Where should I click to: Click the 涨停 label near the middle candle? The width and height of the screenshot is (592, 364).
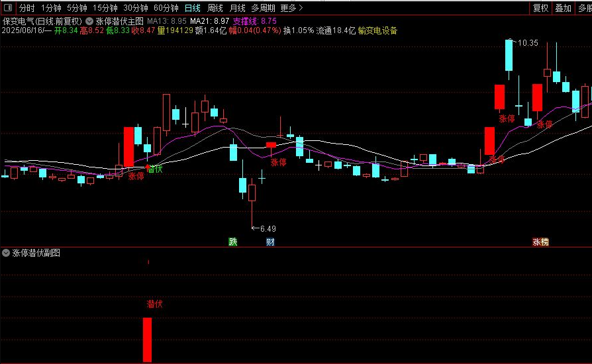(x=279, y=162)
